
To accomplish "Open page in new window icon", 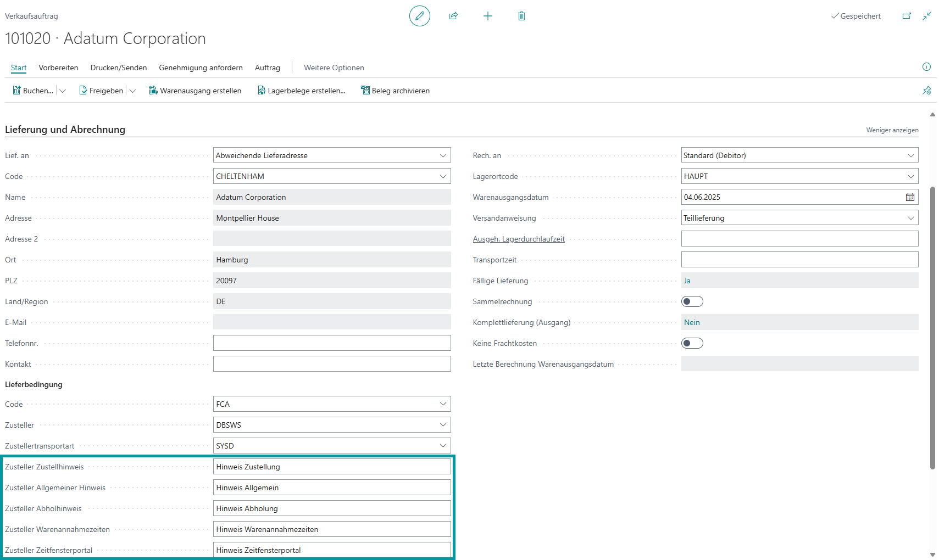I will click(907, 16).
